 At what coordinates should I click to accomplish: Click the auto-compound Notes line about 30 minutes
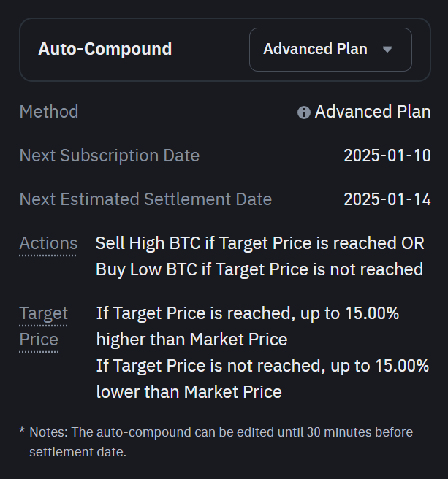point(221,432)
